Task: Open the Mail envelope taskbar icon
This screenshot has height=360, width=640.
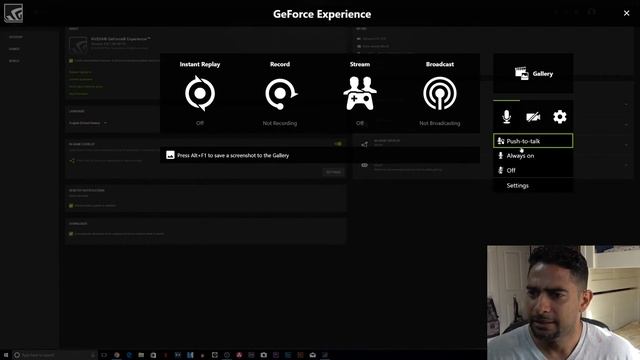Action: tap(313, 355)
